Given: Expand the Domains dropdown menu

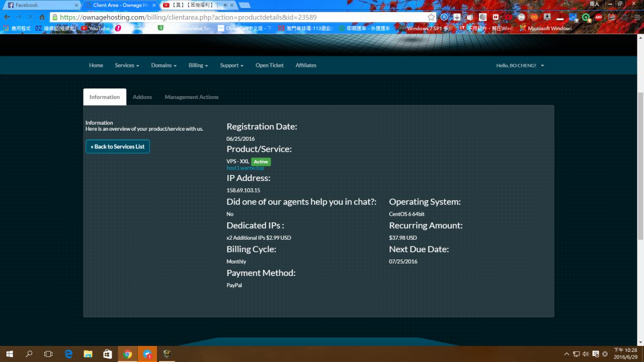Looking at the screenshot, I should coord(164,65).
